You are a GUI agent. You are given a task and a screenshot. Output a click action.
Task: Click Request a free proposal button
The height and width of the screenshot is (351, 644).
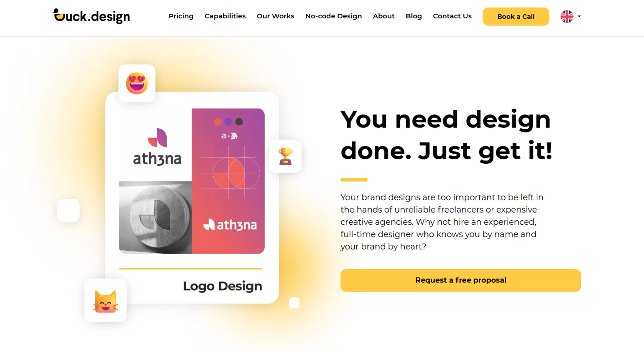tap(460, 280)
